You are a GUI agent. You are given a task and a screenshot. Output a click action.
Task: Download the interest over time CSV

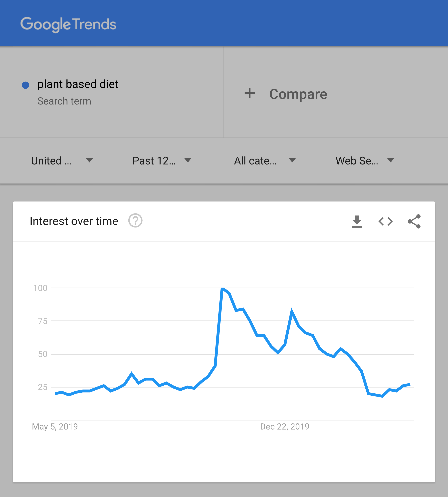point(357,221)
